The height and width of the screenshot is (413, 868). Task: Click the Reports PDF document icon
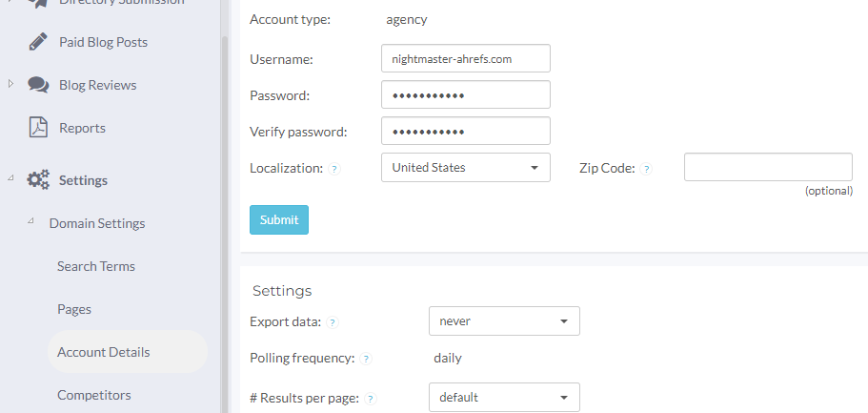click(38, 128)
